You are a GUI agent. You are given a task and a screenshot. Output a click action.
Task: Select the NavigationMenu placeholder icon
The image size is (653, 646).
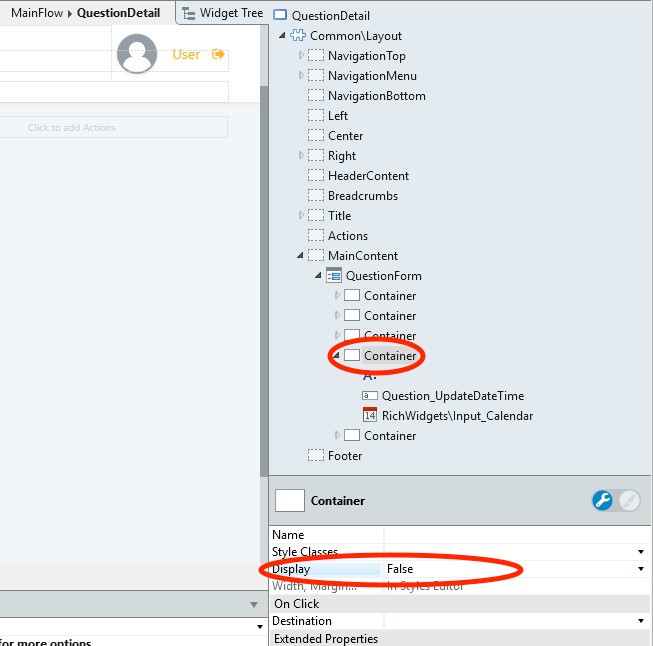coord(316,75)
